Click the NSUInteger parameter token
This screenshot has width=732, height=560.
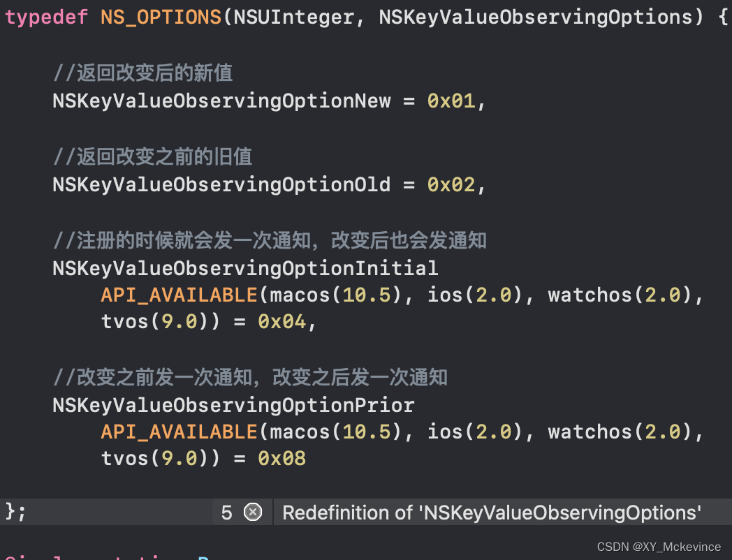(294, 16)
